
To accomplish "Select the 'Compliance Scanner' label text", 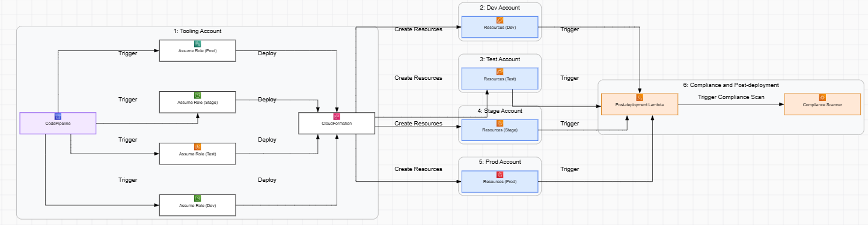I will tap(822, 104).
